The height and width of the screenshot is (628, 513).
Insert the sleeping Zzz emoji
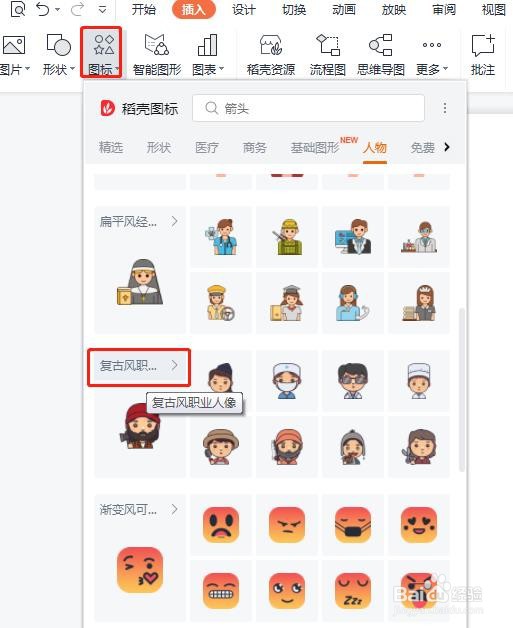pos(353,590)
